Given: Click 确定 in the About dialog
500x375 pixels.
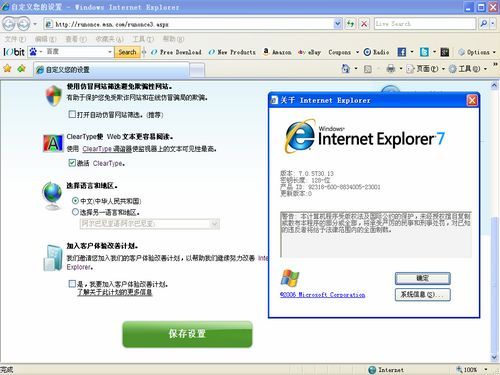Looking at the screenshot, I should [422, 278].
